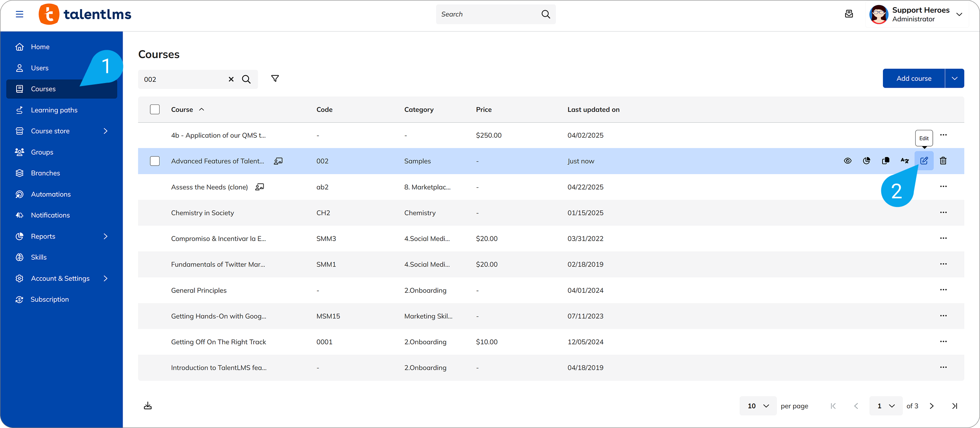
Task: Open the messages inbox icon in top bar
Action: point(849,14)
